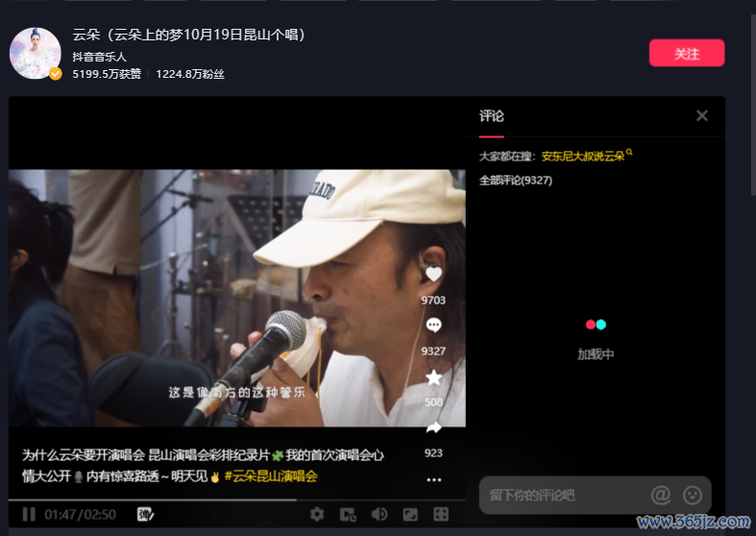Mute the video volume
The width and height of the screenshot is (756, 536).
[x=379, y=515]
